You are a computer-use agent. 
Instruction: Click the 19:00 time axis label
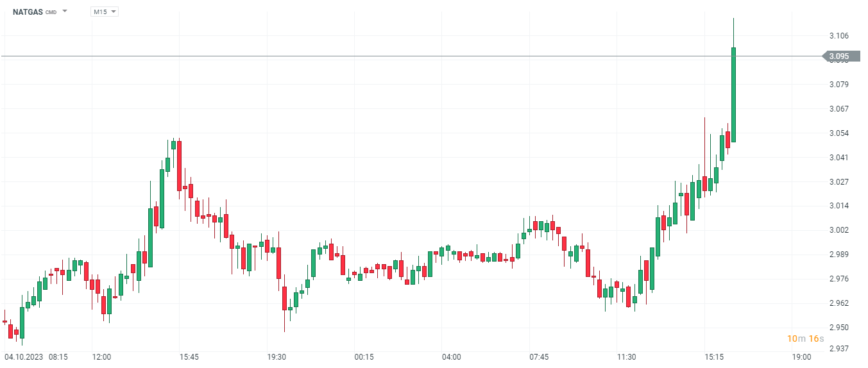click(x=801, y=356)
